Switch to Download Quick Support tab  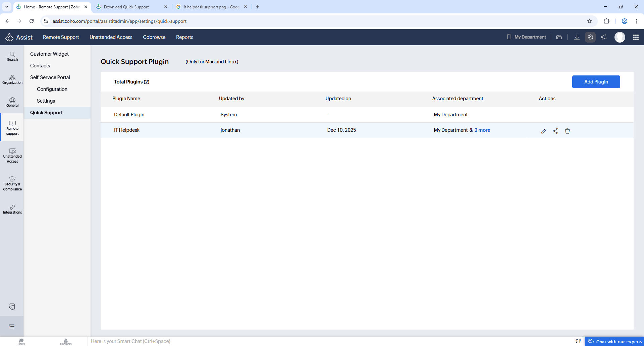click(126, 7)
